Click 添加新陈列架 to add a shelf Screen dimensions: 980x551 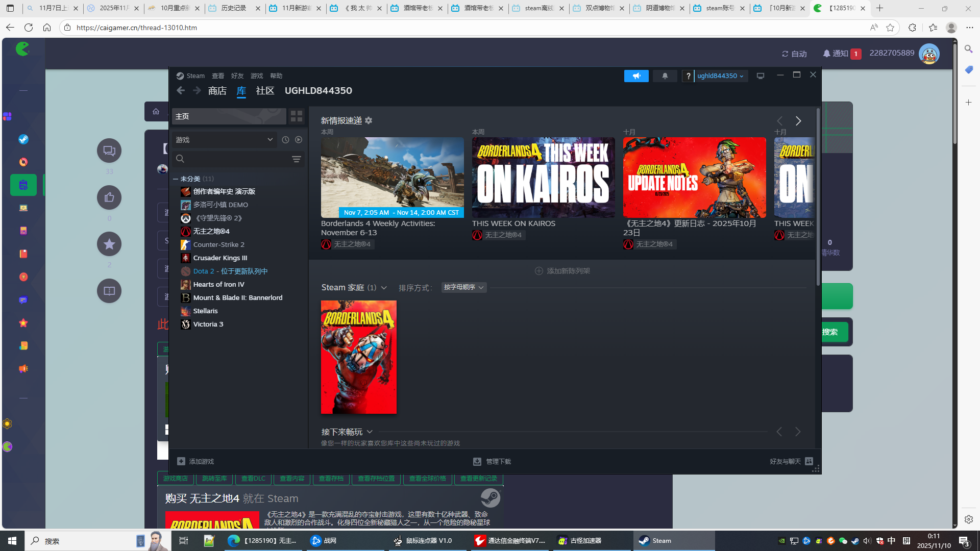click(562, 271)
